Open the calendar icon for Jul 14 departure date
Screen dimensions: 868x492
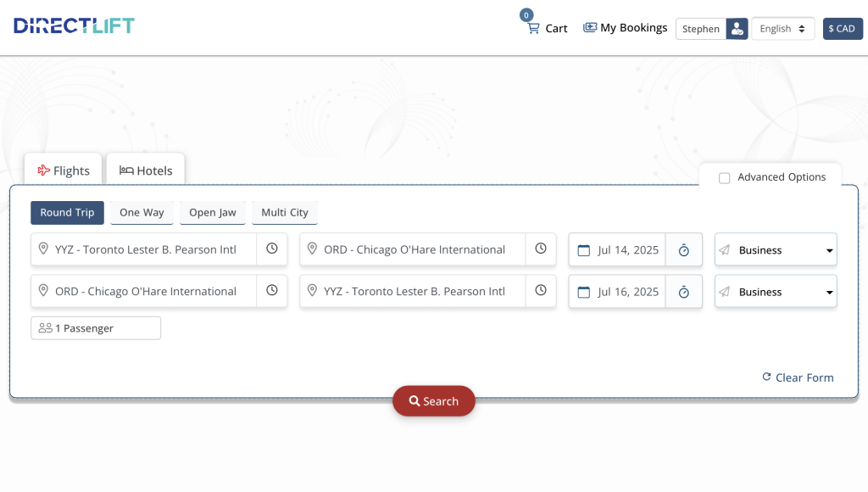coord(583,249)
